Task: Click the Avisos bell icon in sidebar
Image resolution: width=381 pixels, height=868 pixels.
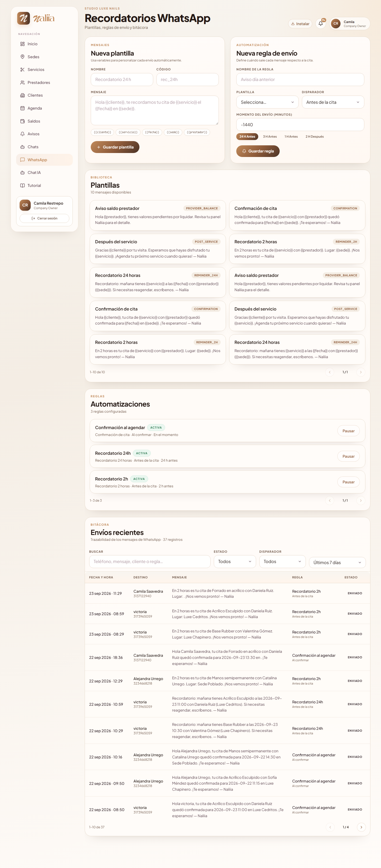Action: click(22, 134)
